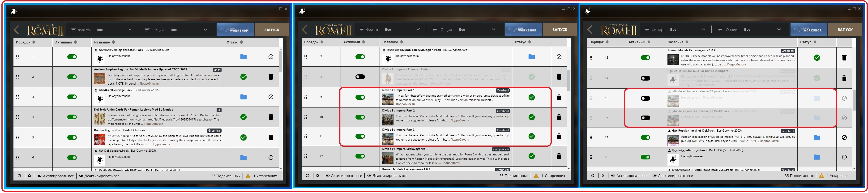Click trash icon beside Divide Et Impera Part 2
The image size is (868, 193).
[x=559, y=117]
